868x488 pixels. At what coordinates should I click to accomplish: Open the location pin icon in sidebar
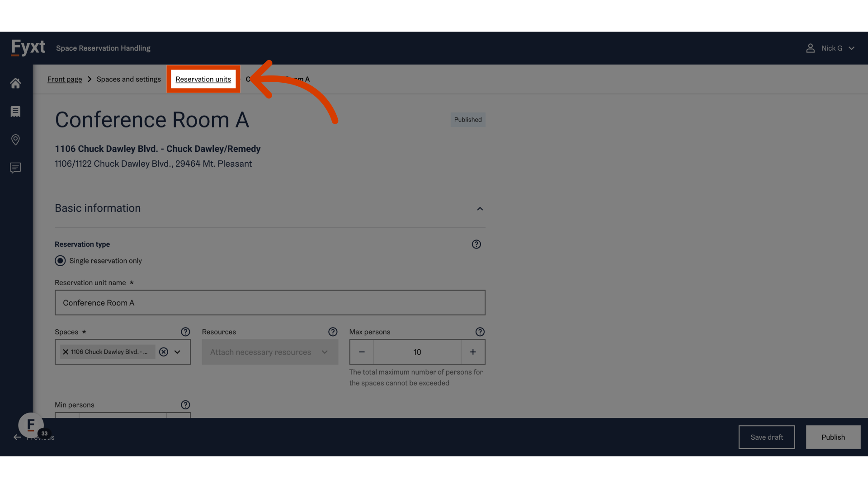15,140
